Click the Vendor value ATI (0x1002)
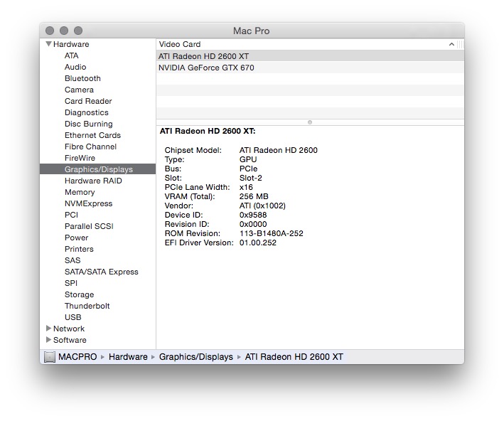 [x=262, y=206]
